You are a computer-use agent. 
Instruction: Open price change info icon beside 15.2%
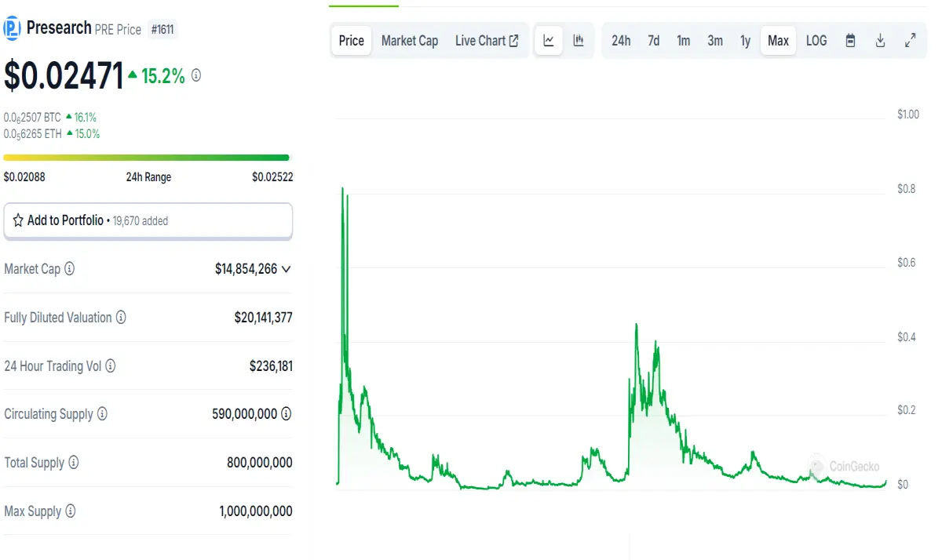[196, 76]
